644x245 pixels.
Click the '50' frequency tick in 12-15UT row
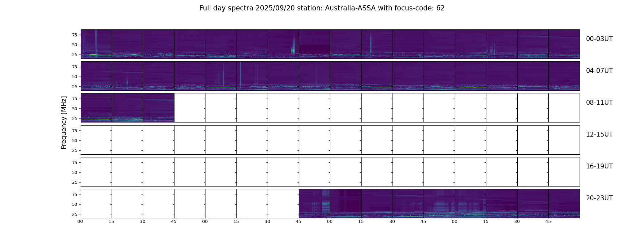point(74,141)
